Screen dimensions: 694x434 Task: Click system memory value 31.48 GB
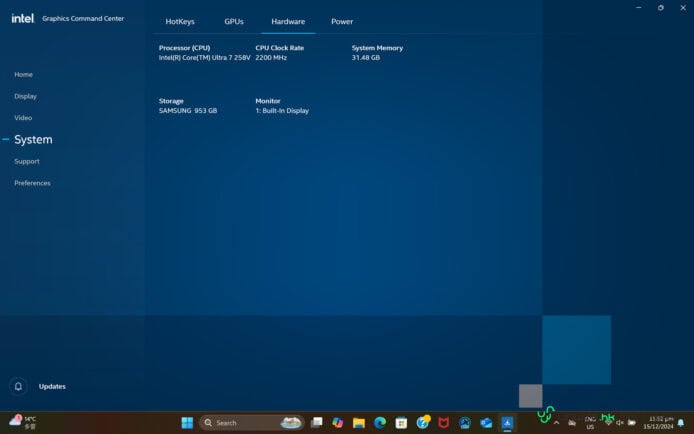[366, 58]
